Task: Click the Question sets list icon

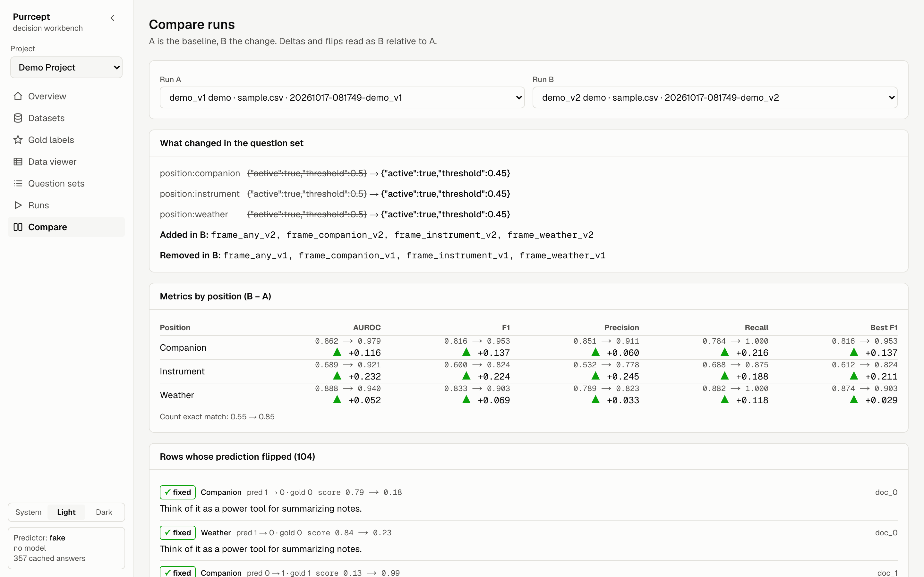Action: click(x=18, y=183)
